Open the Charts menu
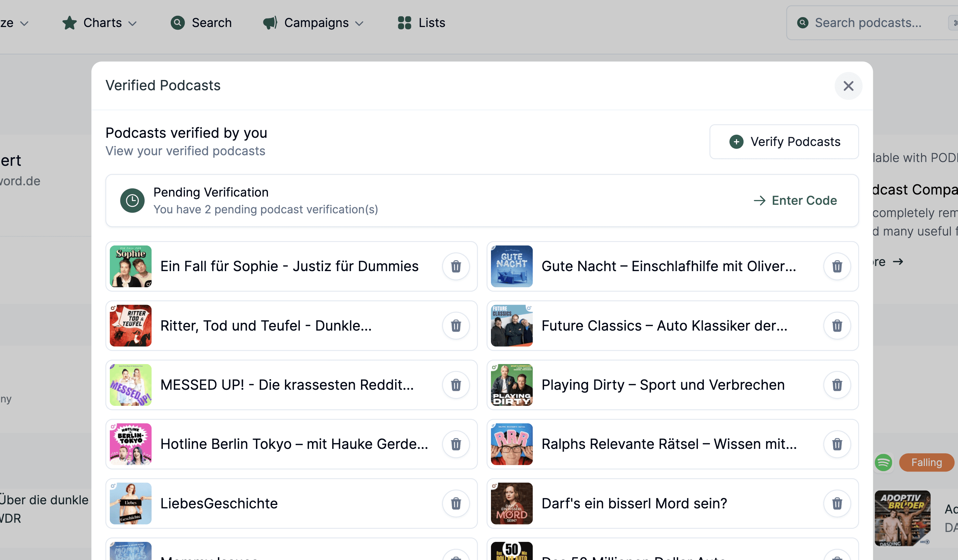This screenshot has height=560, width=958. coord(100,23)
